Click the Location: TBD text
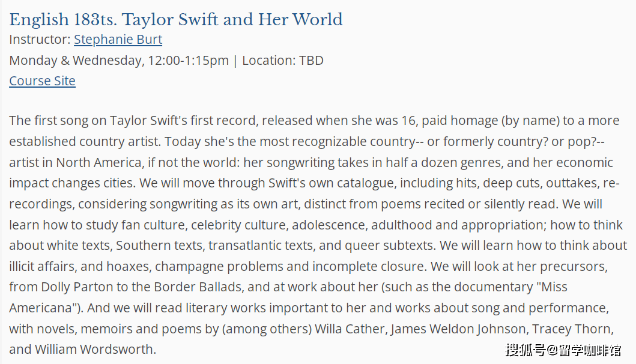This screenshot has width=636, height=364. [283, 61]
